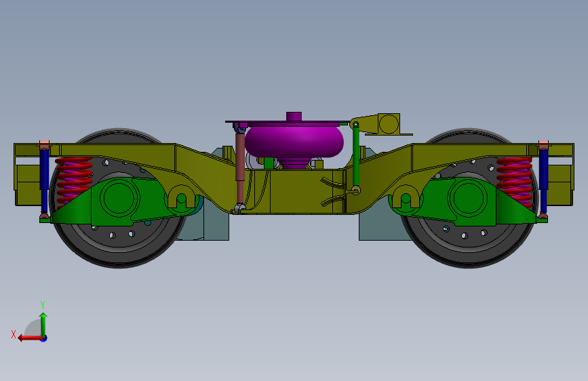
Task: Click the green Y axis arrow of the triad
Action: pyautogui.click(x=43, y=325)
